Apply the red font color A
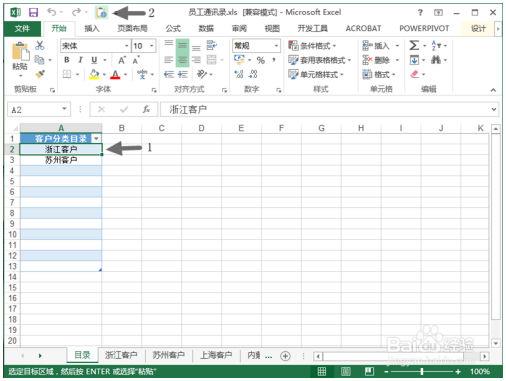Screen dimensions: 506x381 click(x=115, y=74)
